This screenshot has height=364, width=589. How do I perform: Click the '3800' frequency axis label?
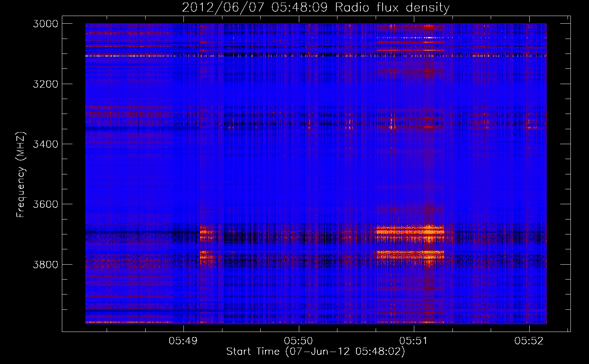(x=46, y=264)
